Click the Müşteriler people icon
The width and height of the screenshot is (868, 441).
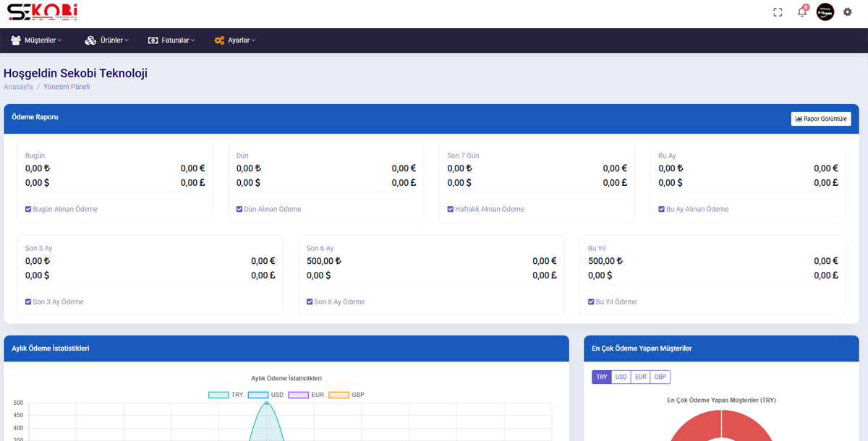coord(15,40)
